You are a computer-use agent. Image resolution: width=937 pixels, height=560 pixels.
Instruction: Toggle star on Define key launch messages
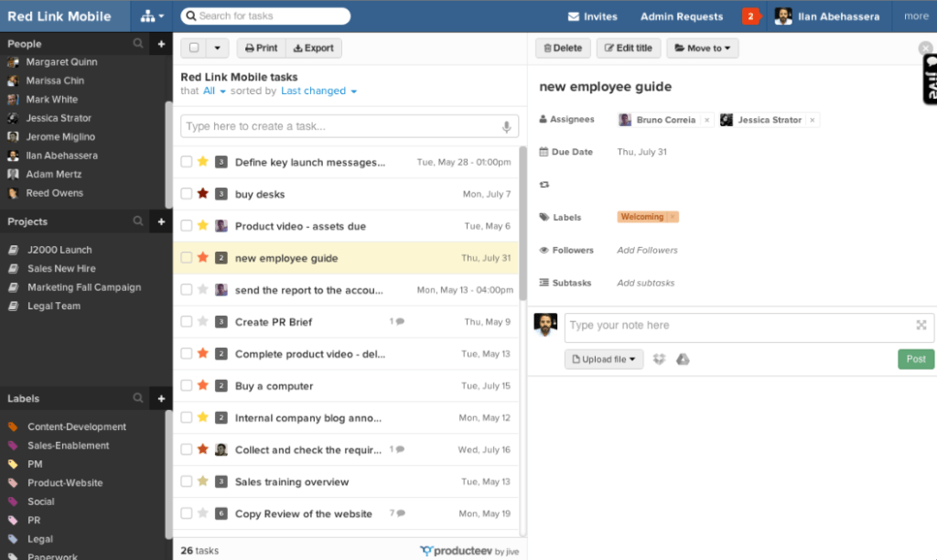(x=203, y=161)
